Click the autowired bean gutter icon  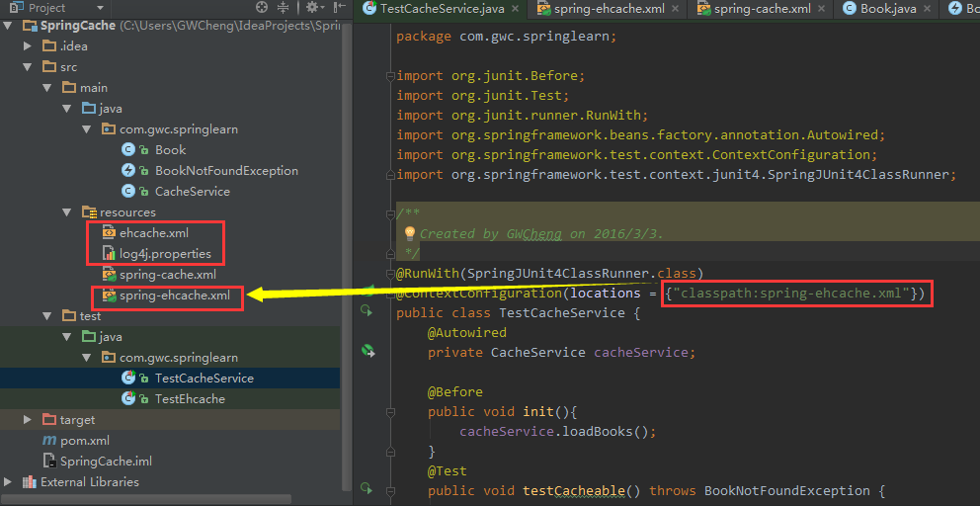click(367, 351)
